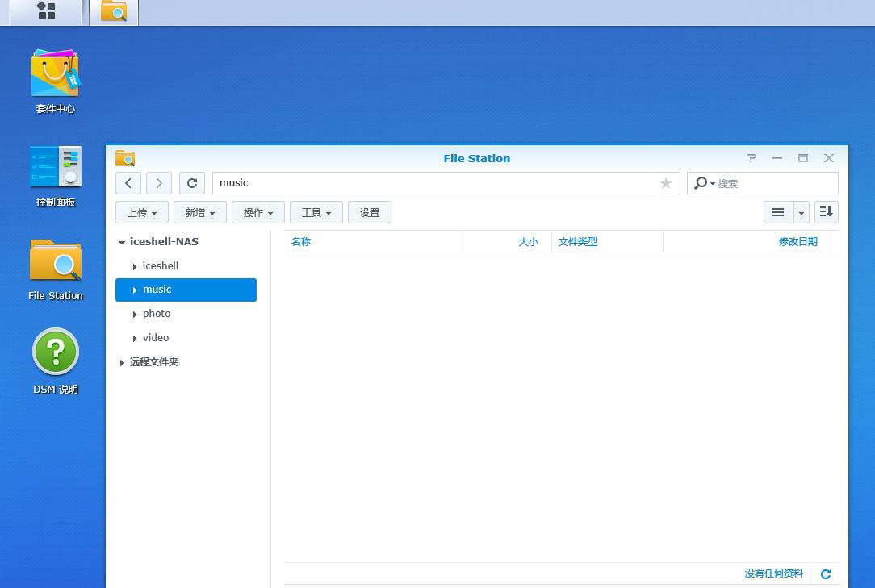
Task: Open DSM Help desktop icon
Action: coord(55,352)
